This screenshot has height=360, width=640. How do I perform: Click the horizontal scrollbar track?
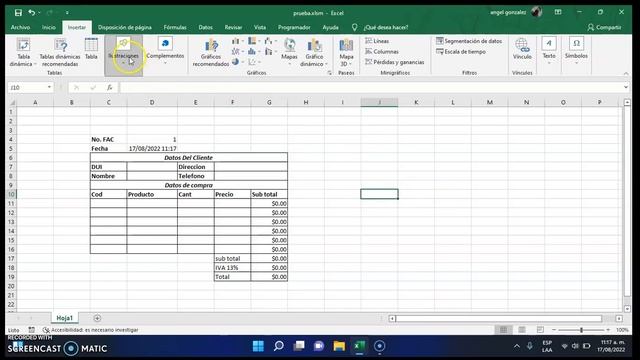coord(498,318)
